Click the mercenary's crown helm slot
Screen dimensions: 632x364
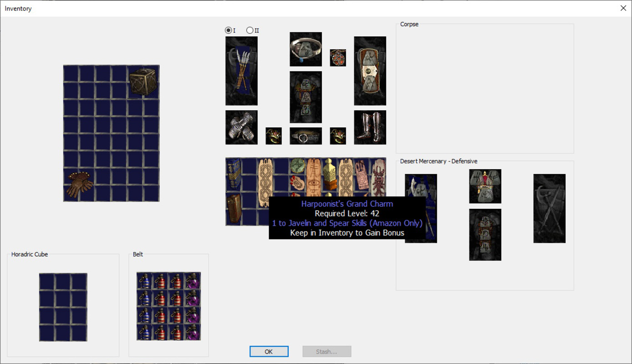pyautogui.click(x=485, y=187)
